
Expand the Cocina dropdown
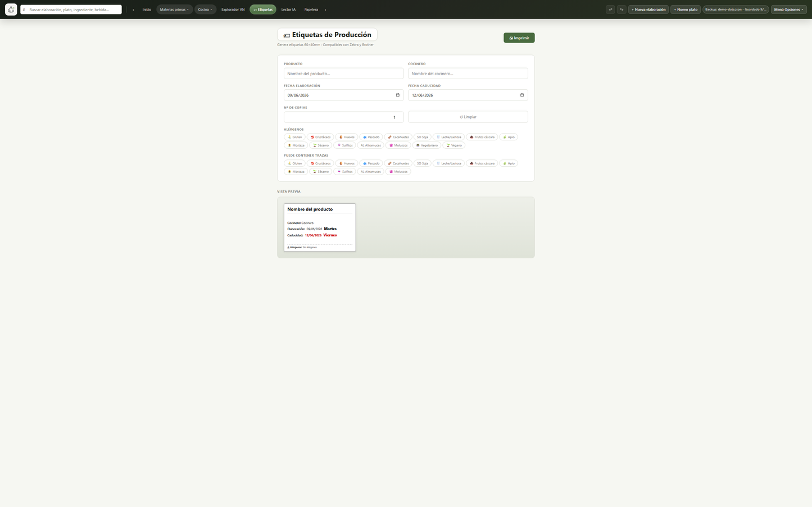205,10
